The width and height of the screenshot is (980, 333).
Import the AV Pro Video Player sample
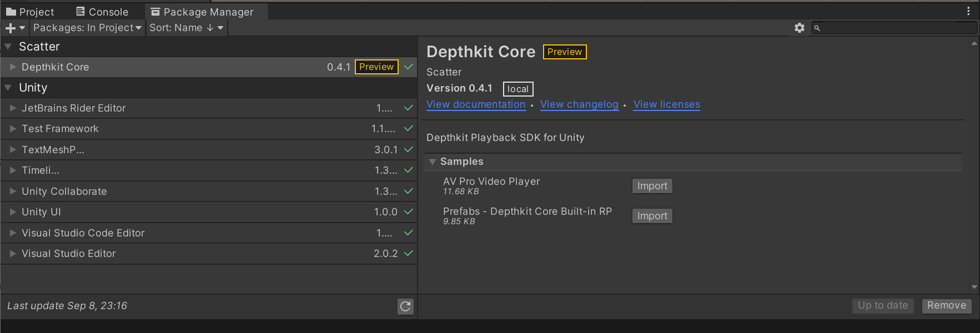[x=652, y=186]
